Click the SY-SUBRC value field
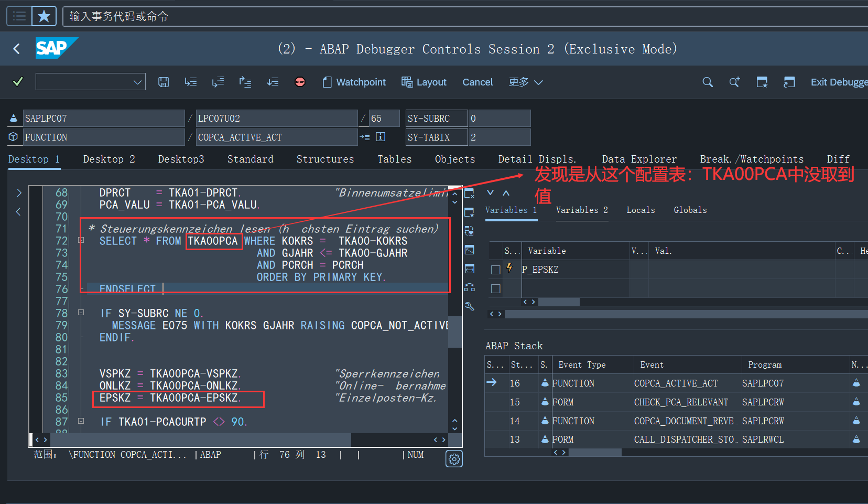The width and height of the screenshot is (868, 504). pos(499,118)
